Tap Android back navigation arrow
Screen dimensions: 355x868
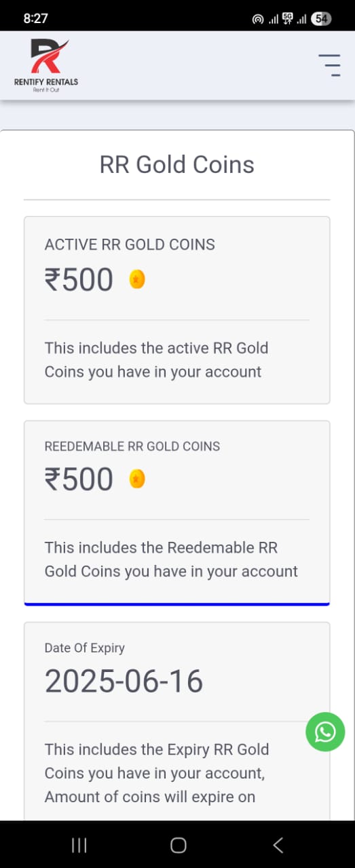click(278, 844)
